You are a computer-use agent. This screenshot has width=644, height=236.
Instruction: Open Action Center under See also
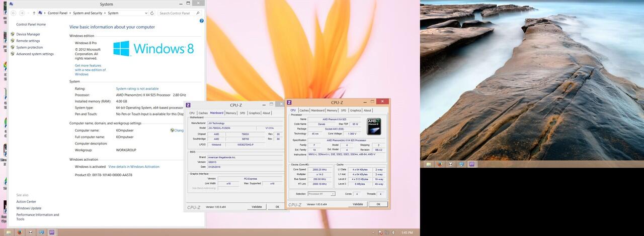(26, 201)
